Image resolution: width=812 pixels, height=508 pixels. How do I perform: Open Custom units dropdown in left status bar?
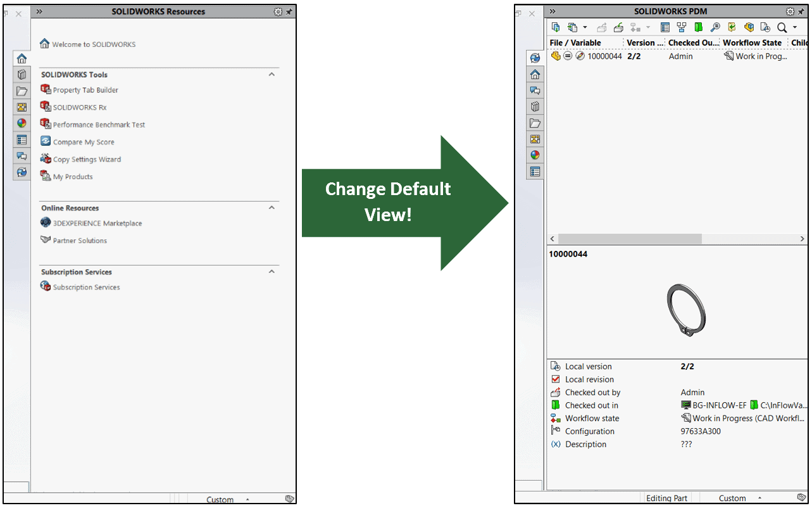click(x=227, y=499)
